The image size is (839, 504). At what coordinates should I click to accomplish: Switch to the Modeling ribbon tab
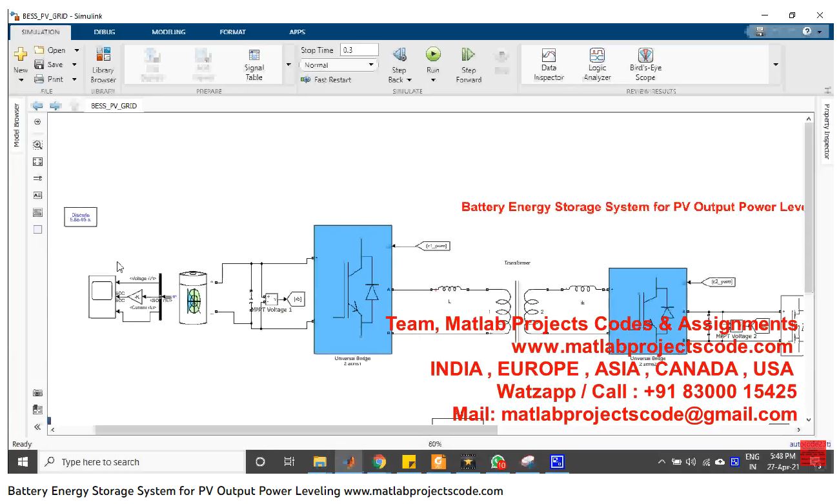point(168,32)
